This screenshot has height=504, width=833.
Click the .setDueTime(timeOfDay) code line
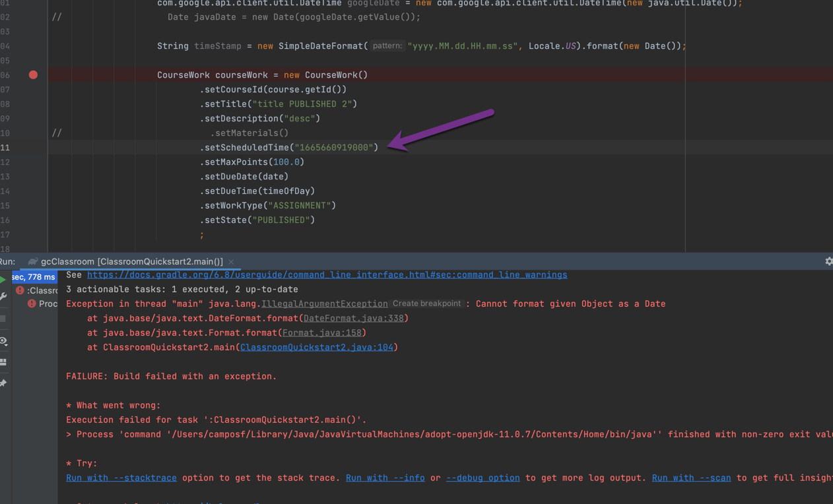[x=257, y=191]
